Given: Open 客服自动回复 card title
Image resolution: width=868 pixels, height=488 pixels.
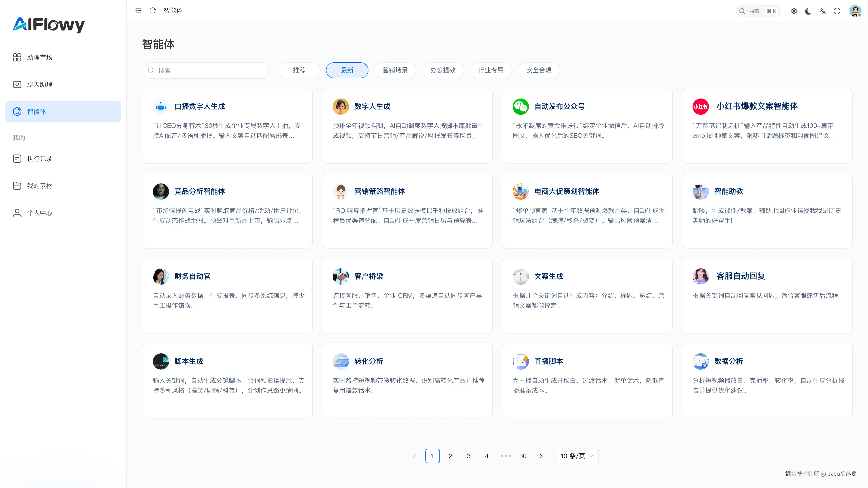Looking at the screenshot, I should [741, 276].
